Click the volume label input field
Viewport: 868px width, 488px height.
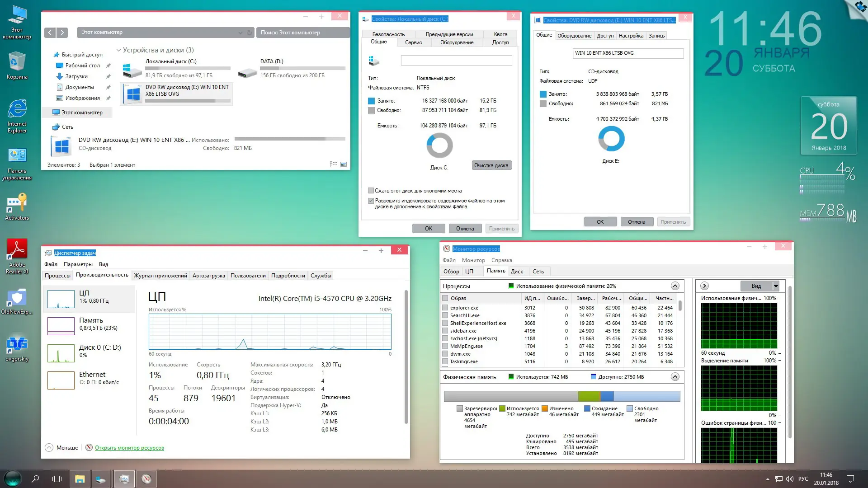456,61
